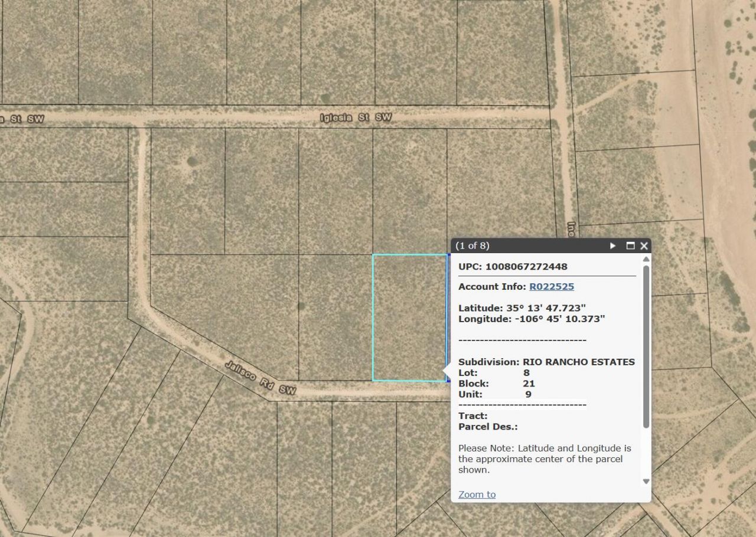Click popup scrollbar up arrow
The height and width of the screenshot is (537, 756).
pos(646,259)
